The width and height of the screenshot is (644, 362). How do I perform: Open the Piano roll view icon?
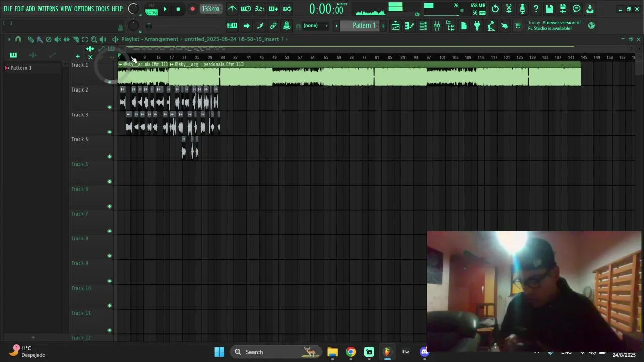(410, 26)
